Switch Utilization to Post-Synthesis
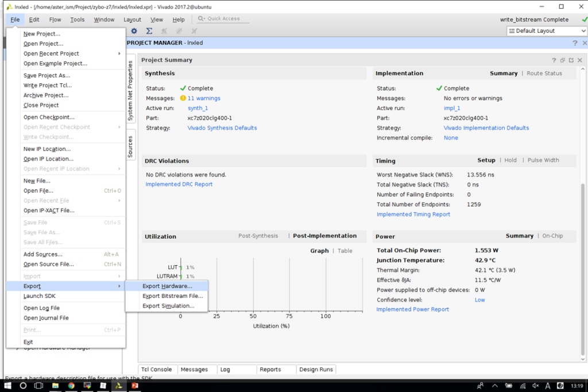The width and height of the screenshot is (588, 392). coord(258,236)
